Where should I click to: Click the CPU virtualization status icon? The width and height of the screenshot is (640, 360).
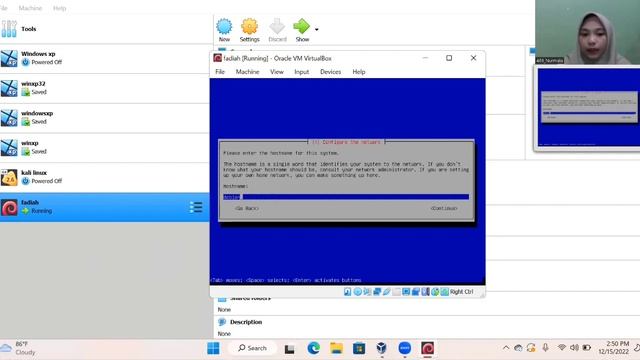[425, 292]
